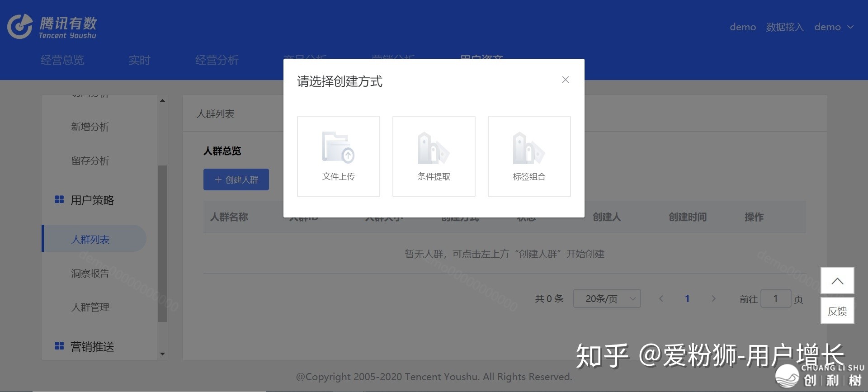Click the 反馈 feedback button
Viewport: 868px width, 392px height.
[837, 311]
